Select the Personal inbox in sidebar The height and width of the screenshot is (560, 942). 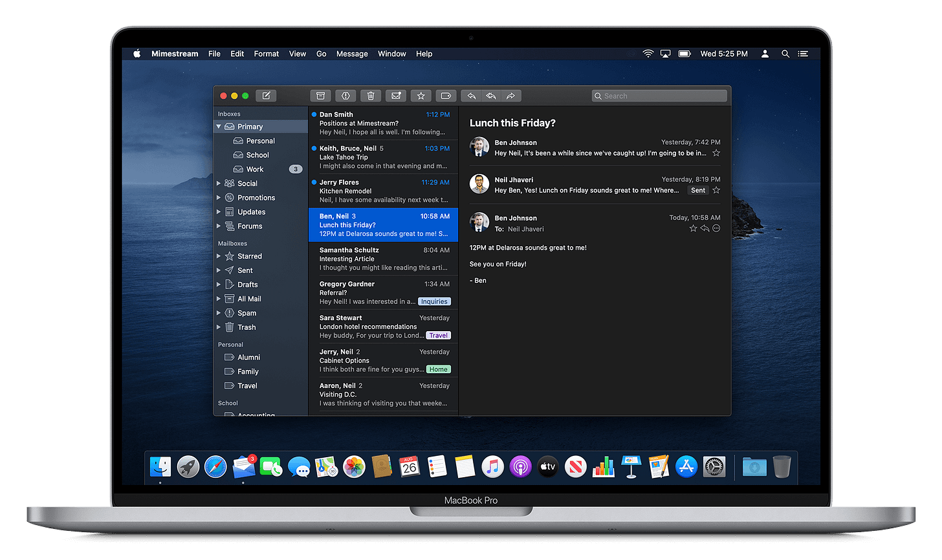(x=261, y=141)
